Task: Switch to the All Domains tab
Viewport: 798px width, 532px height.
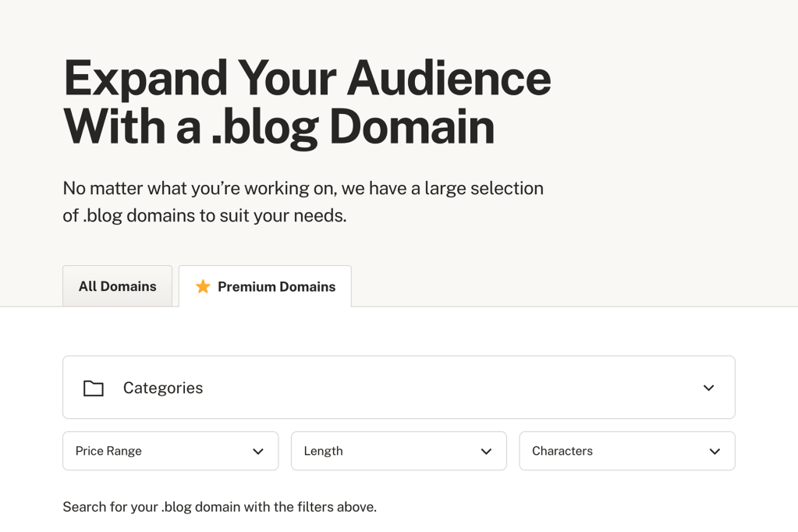Action: pyautogui.click(x=117, y=286)
